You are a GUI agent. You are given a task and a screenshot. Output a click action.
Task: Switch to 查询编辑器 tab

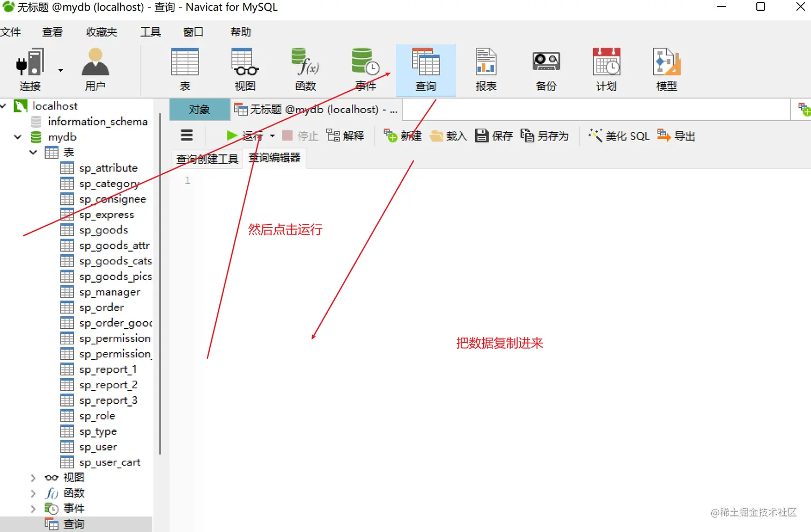pos(275,158)
